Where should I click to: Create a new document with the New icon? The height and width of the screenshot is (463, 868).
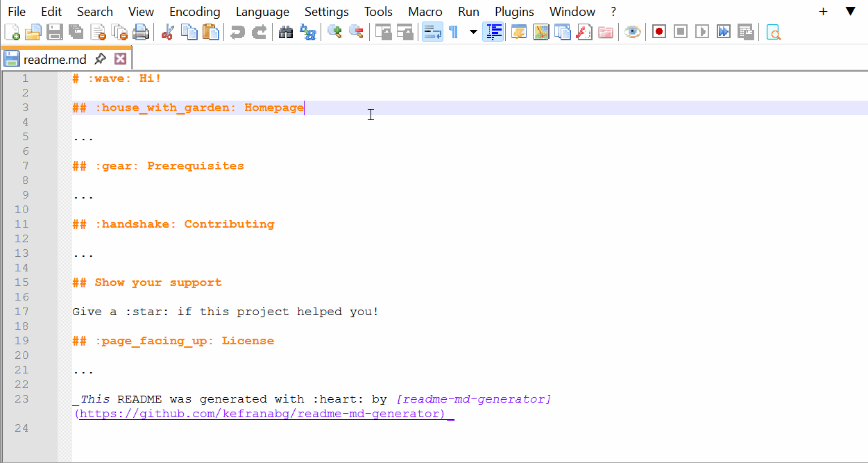(12, 31)
